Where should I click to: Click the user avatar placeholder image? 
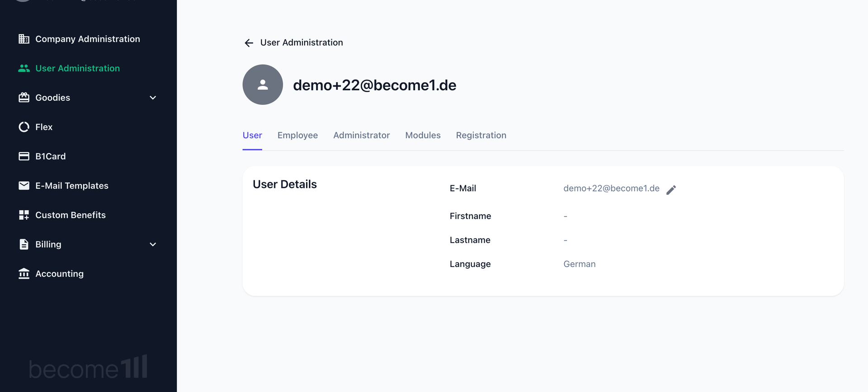click(x=263, y=85)
